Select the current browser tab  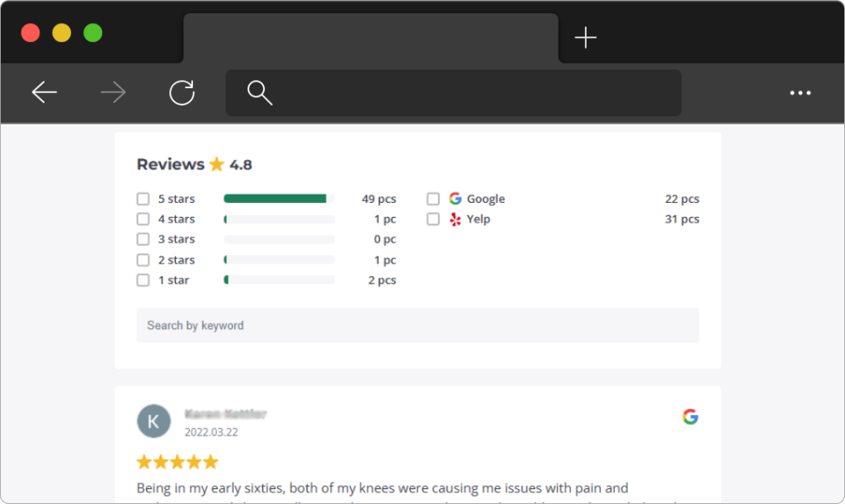pos(371,38)
